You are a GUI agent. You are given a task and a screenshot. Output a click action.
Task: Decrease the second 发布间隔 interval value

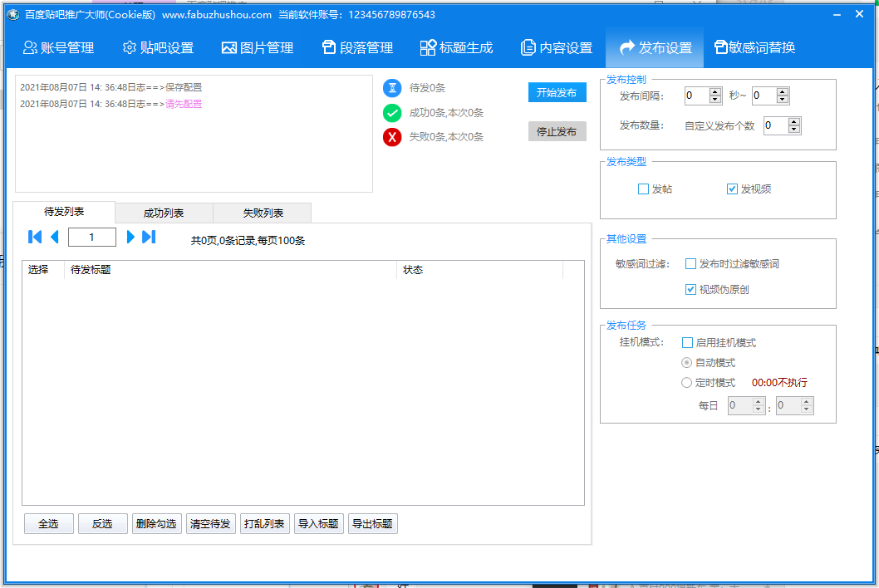[x=783, y=100]
